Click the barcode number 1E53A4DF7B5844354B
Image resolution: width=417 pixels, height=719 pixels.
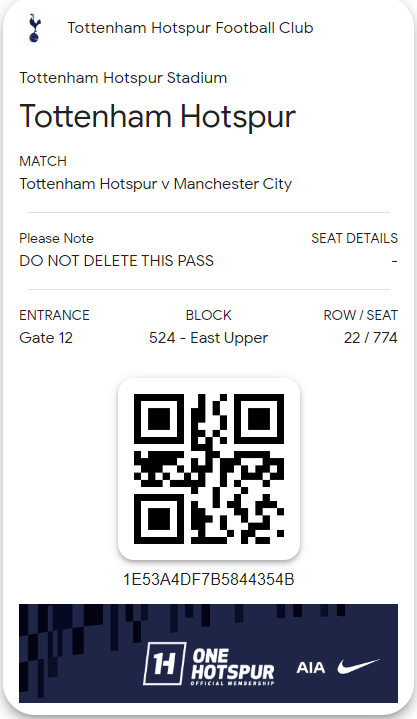pos(209,579)
